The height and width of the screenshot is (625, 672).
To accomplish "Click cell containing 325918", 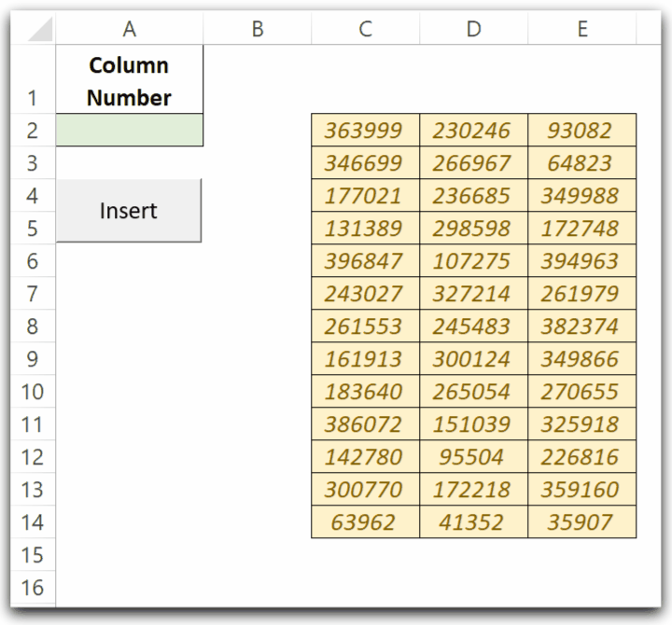I will click(x=582, y=424).
